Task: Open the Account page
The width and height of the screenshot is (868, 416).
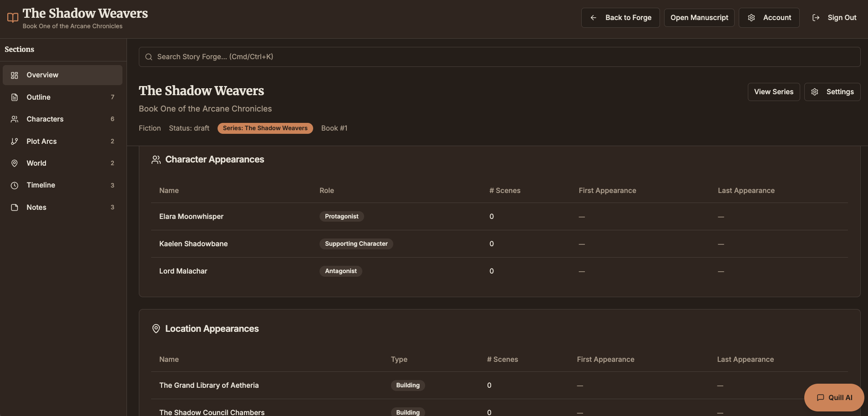Action: click(769, 18)
